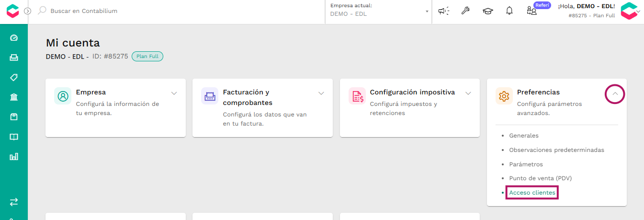The height and width of the screenshot is (220, 644).
Task: Open the graduation cap academy icon
Action: click(x=487, y=11)
